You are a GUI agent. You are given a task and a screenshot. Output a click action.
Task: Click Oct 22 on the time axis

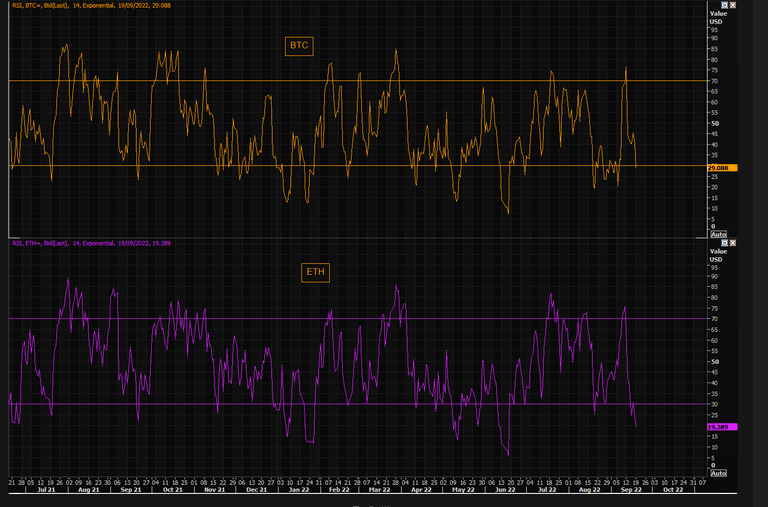(671, 490)
